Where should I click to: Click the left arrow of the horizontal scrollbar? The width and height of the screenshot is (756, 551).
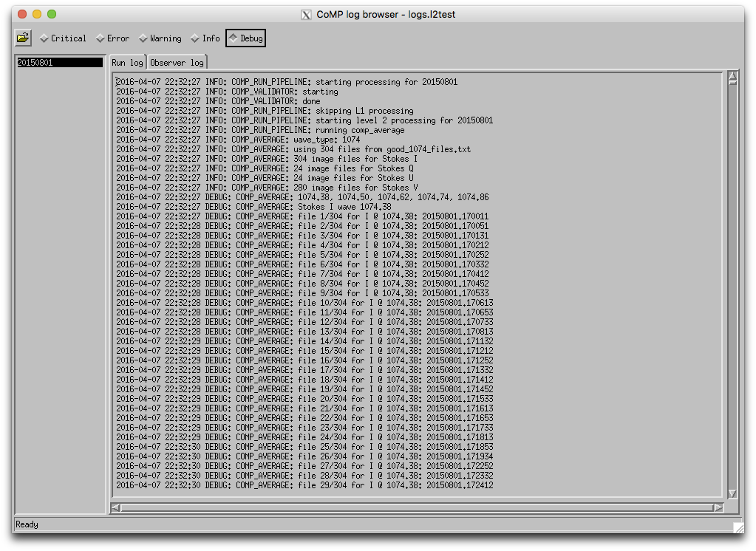pos(117,507)
